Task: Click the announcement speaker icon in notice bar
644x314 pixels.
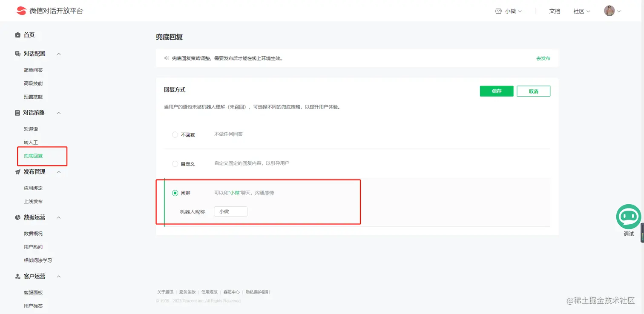Action: [x=167, y=58]
